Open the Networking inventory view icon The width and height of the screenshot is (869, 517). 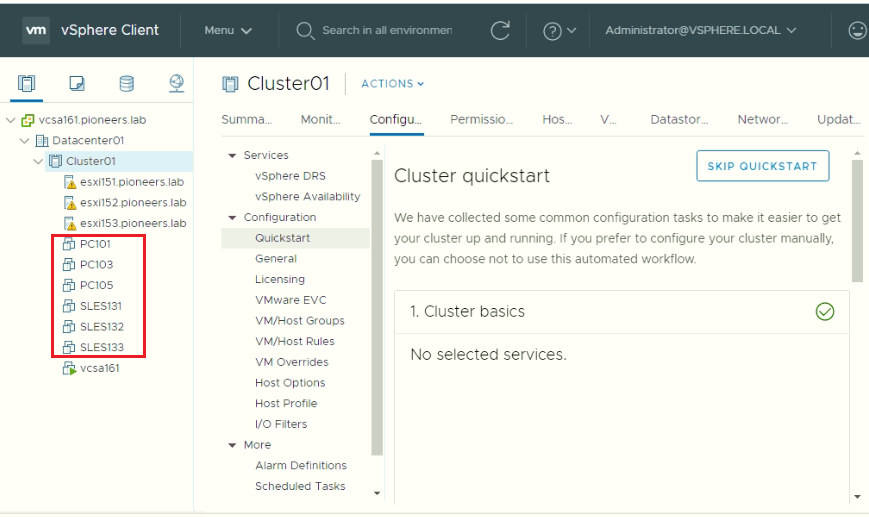[x=176, y=84]
